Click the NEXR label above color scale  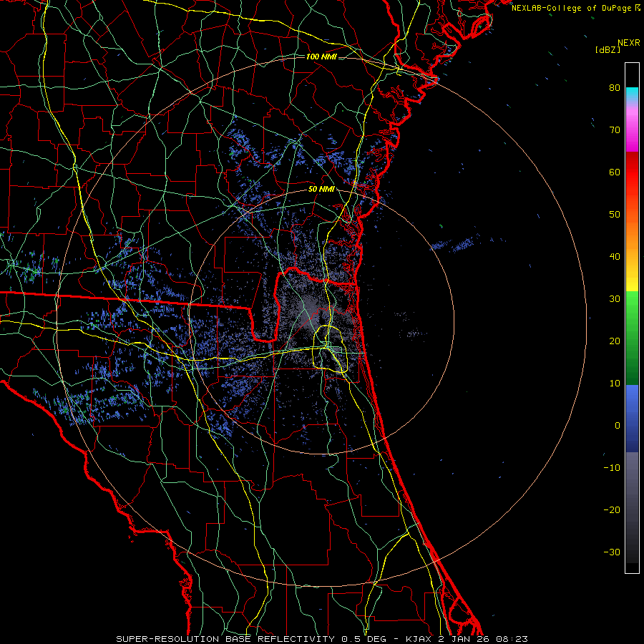click(x=629, y=43)
